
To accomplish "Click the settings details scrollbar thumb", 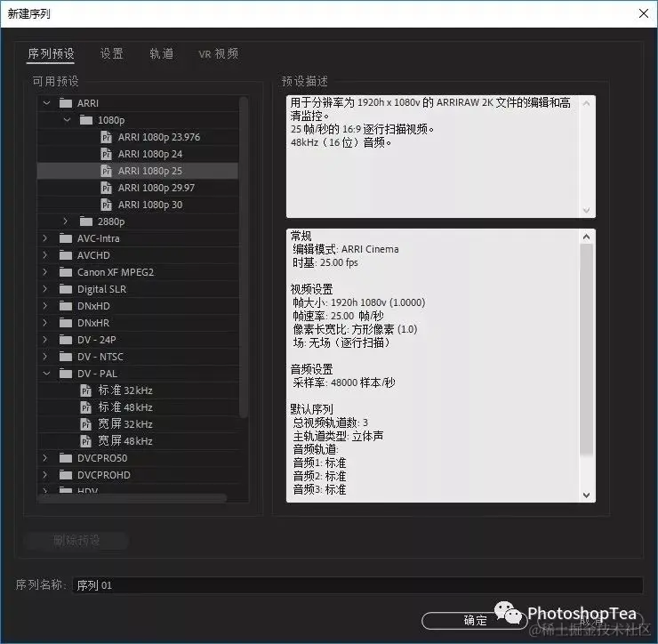I will pos(586,349).
